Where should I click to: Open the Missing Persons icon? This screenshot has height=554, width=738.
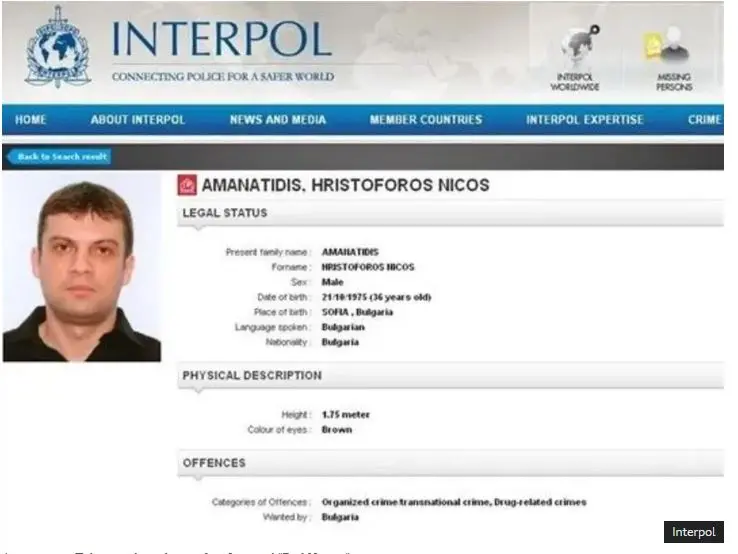click(x=667, y=45)
